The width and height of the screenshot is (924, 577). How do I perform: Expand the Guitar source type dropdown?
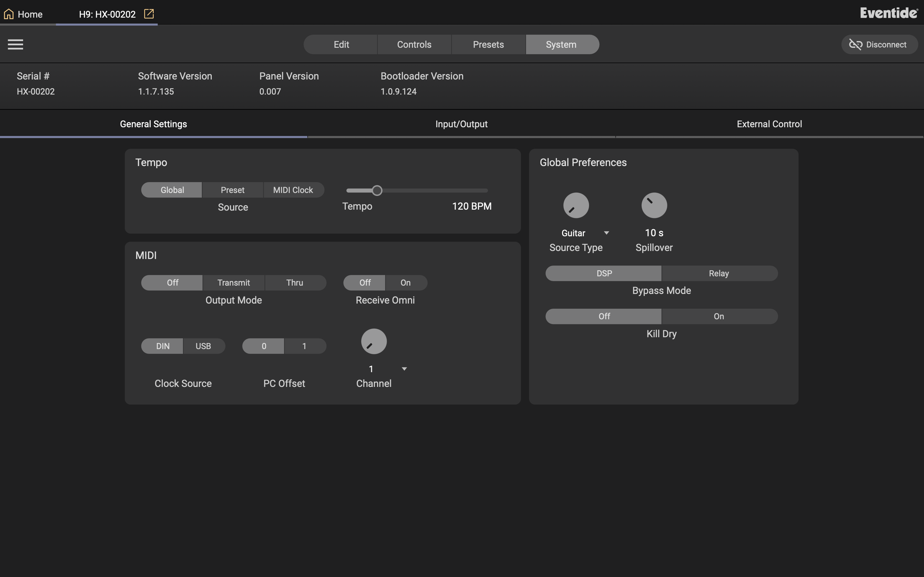606,233
